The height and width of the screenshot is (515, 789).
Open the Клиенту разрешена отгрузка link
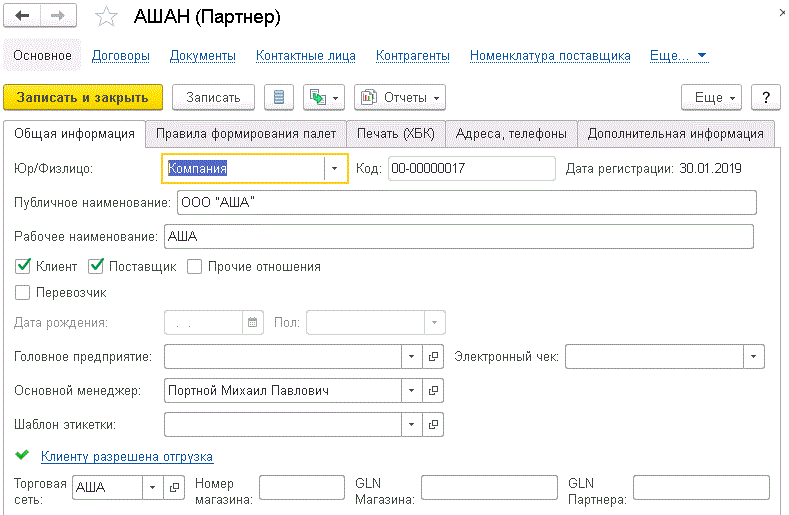click(127, 457)
